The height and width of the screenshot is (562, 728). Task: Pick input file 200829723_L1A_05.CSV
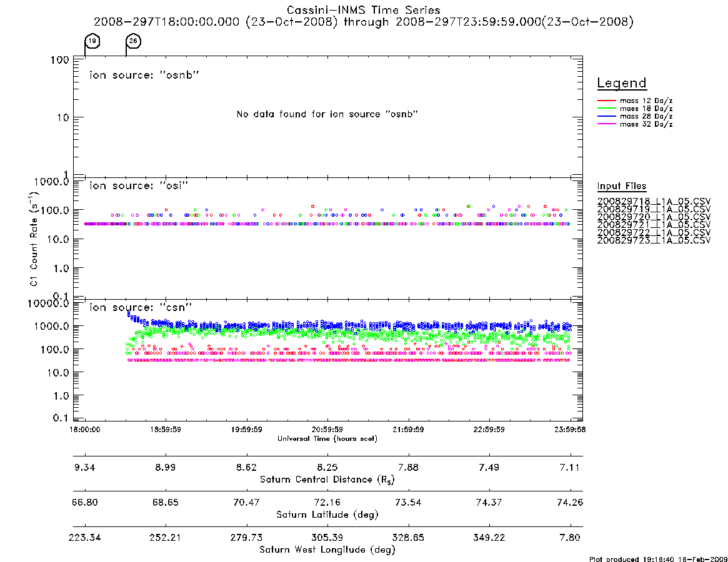[654, 240]
